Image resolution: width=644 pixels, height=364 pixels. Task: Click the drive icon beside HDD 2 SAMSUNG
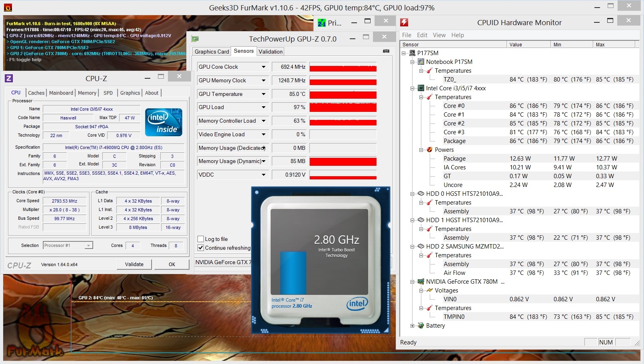pos(421,246)
